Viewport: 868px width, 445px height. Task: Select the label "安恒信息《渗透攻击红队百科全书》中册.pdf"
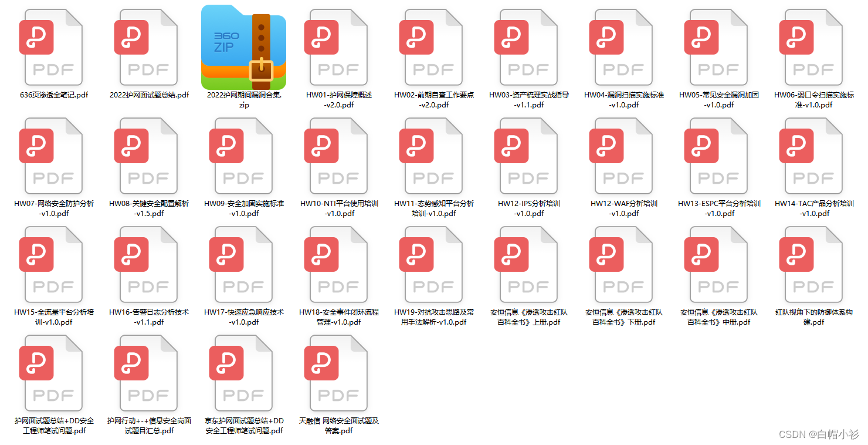[719, 317]
